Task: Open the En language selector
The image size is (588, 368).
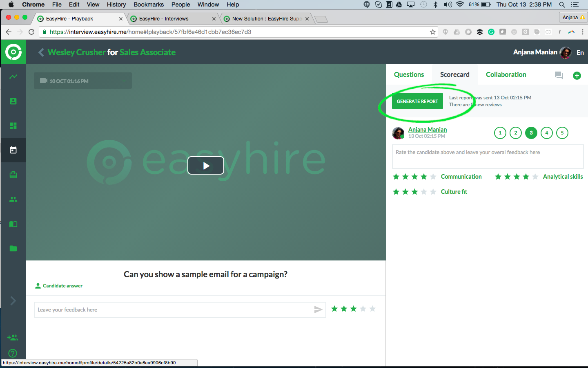Action: (580, 52)
